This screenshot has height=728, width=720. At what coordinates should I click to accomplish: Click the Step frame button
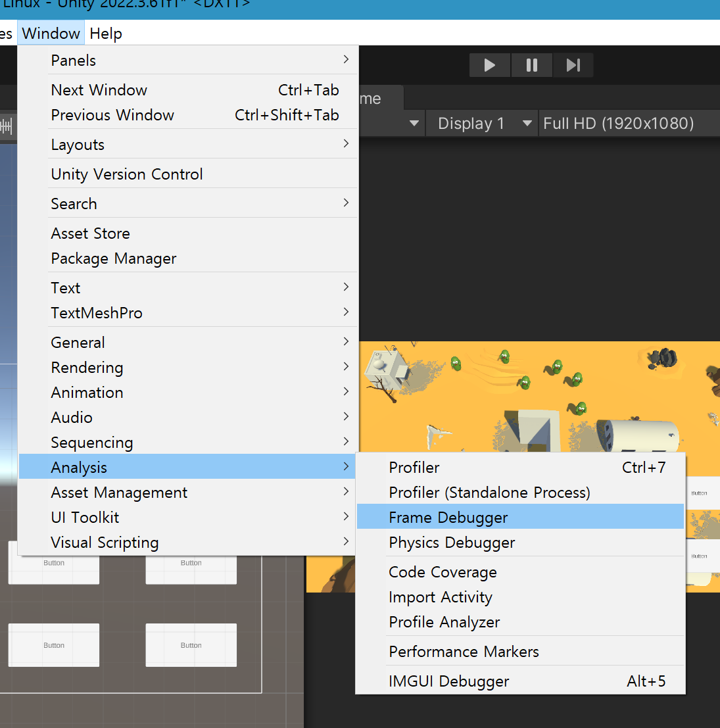(573, 65)
